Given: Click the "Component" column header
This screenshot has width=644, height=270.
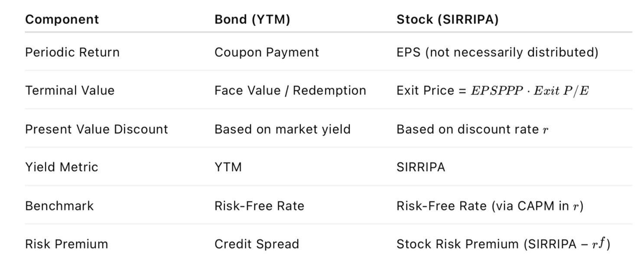Looking at the screenshot, I should [62, 20].
